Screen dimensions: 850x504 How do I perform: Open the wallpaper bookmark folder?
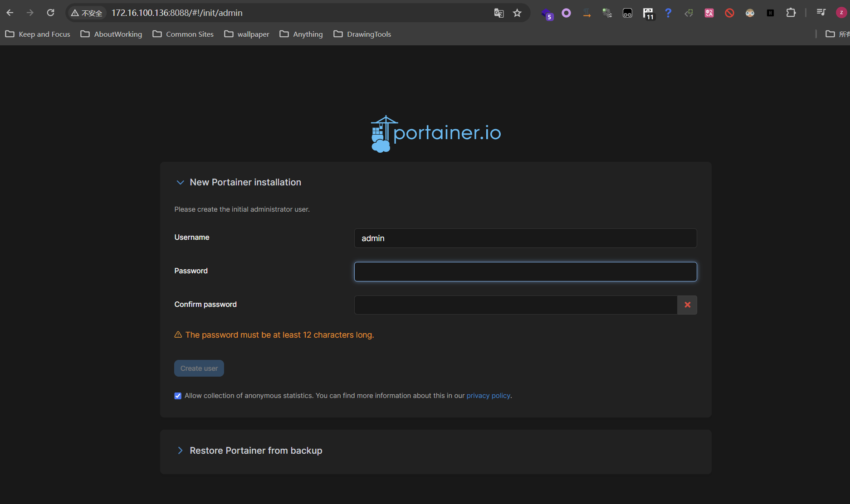(x=247, y=34)
